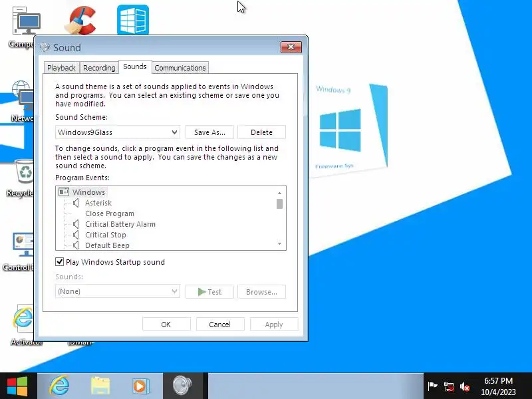
Task: Open the Sounds (None) dropdown
Action: 118,291
